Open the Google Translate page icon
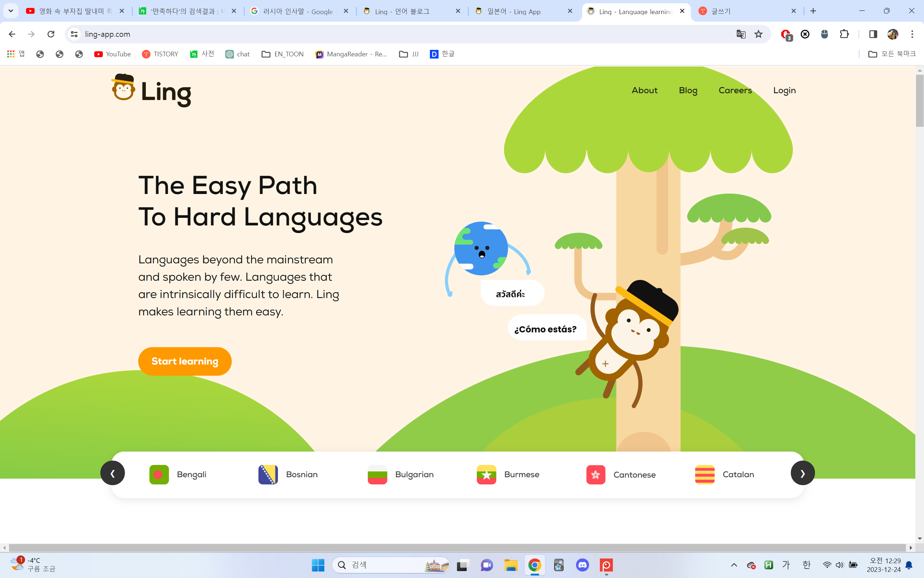 click(x=741, y=34)
